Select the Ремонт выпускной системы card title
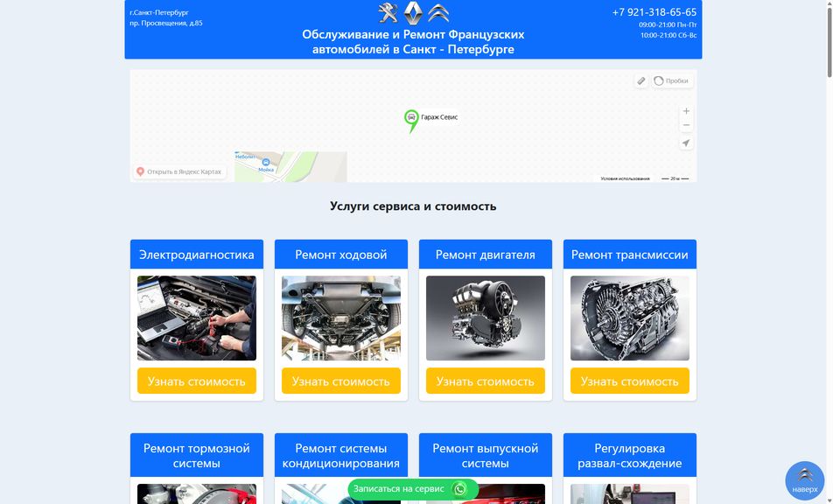 [486, 455]
